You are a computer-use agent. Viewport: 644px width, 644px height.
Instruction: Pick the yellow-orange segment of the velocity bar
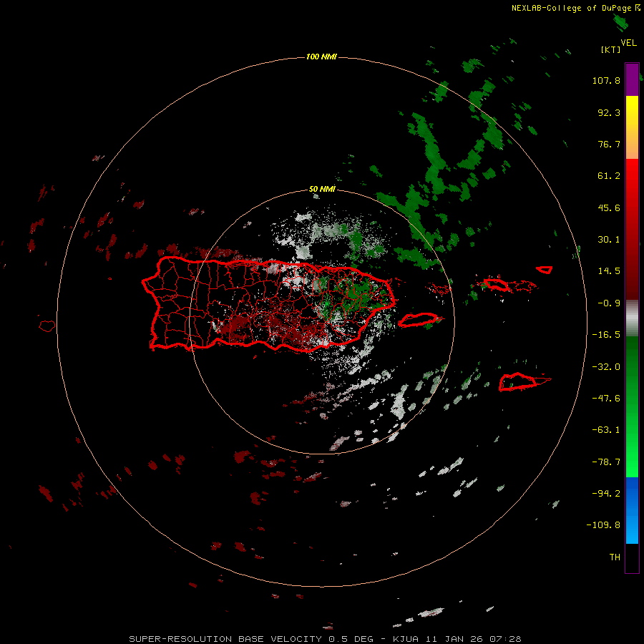[632, 127]
